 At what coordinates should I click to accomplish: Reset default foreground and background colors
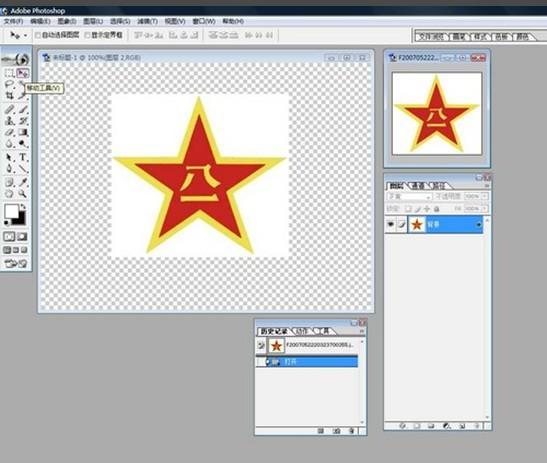coord(6,222)
